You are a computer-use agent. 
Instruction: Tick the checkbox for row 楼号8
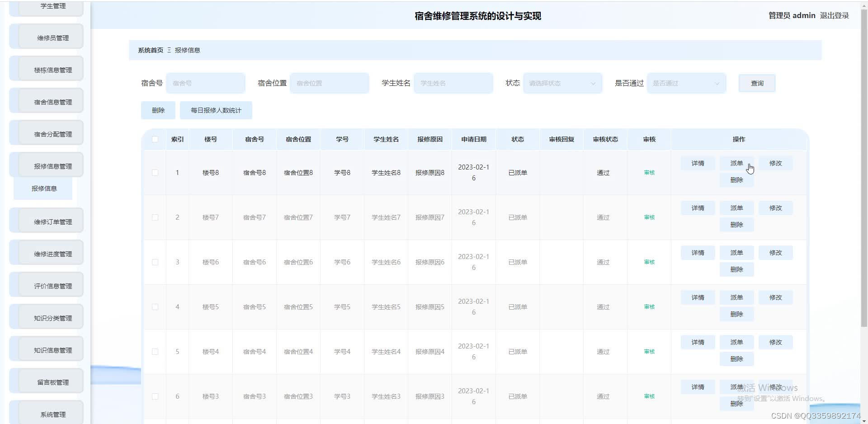[x=155, y=173]
